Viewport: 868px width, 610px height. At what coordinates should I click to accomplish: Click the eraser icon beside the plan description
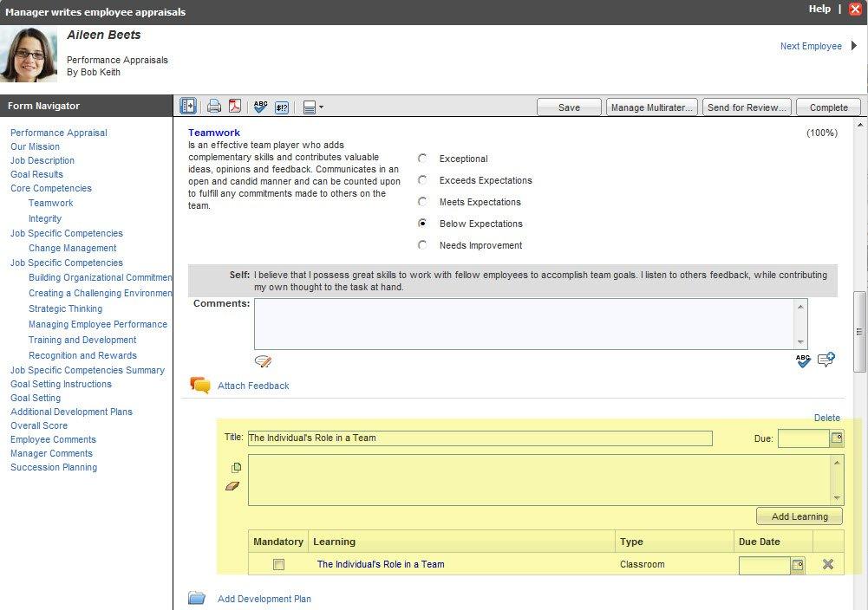coord(232,486)
